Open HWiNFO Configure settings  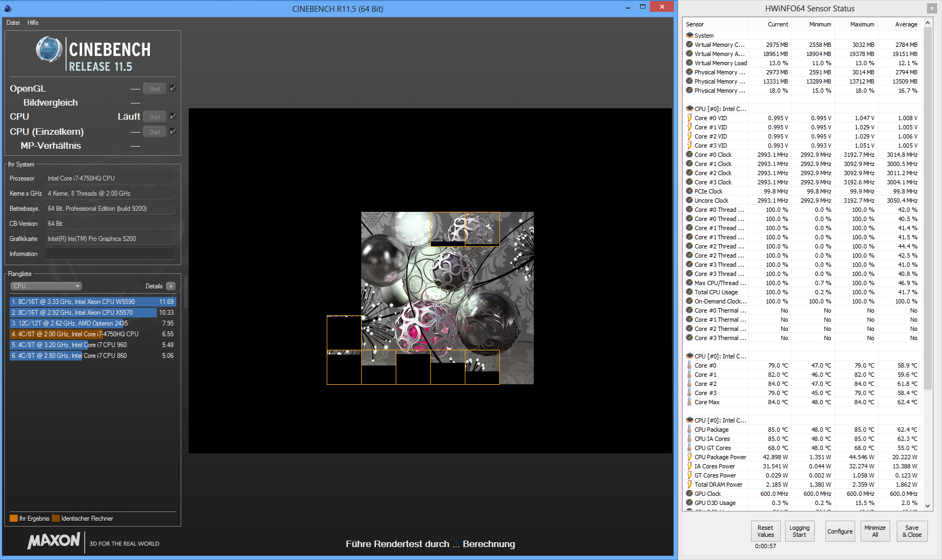[x=840, y=531]
